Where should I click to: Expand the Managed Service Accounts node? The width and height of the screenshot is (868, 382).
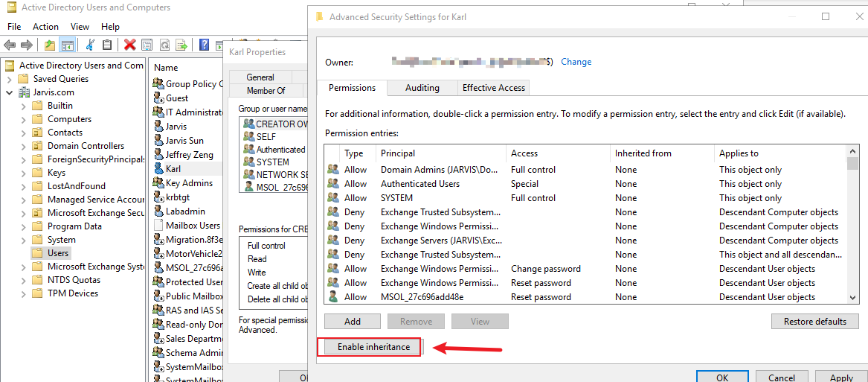coord(23,199)
